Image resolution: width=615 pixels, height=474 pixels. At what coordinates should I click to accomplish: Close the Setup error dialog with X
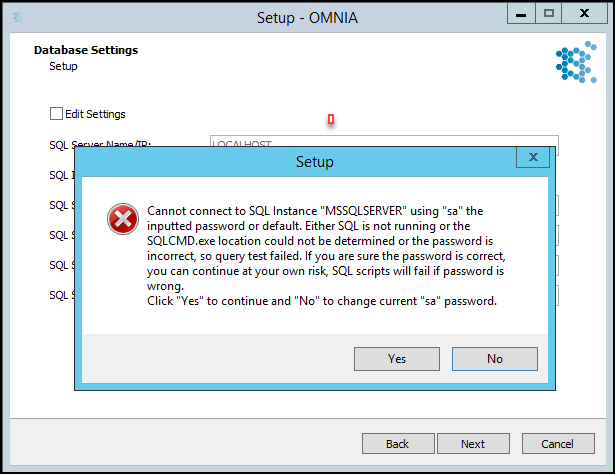pos(533,157)
